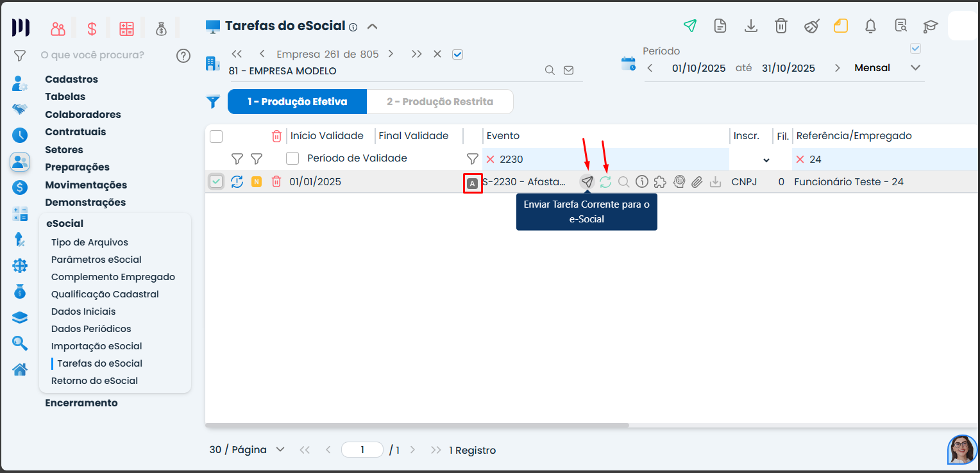Go to next company with single arrow
Screen dimensions: 980x473
[x=391, y=54]
